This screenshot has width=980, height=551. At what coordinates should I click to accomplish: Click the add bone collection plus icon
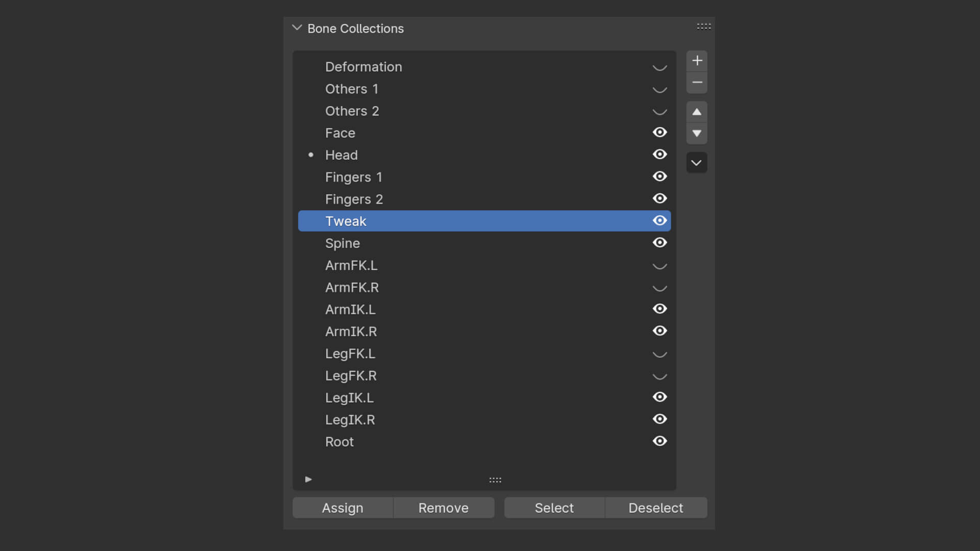pyautogui.click(x=697, y=61)
